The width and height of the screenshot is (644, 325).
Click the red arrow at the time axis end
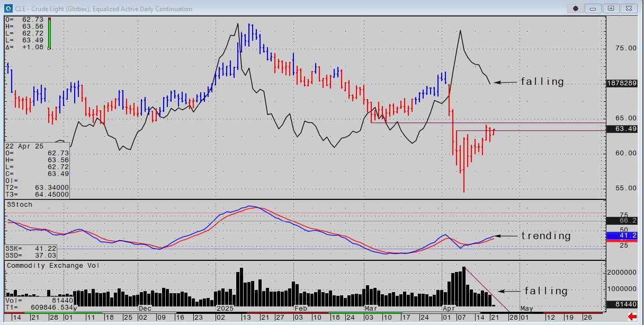click(631, 317)
